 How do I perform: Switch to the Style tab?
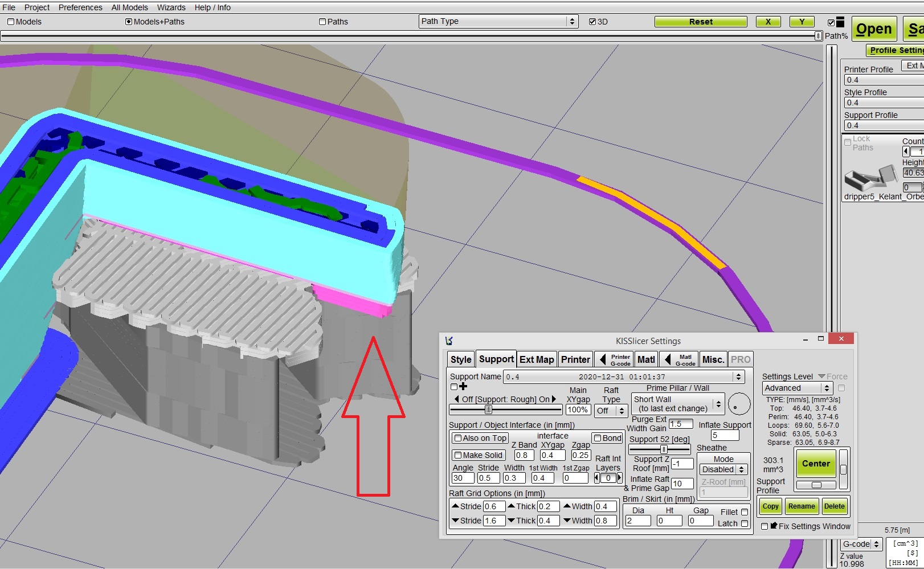pos(461,359)
